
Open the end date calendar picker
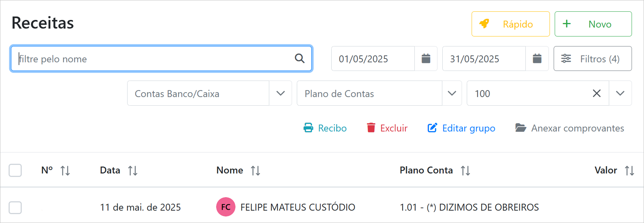pos(537,59)
